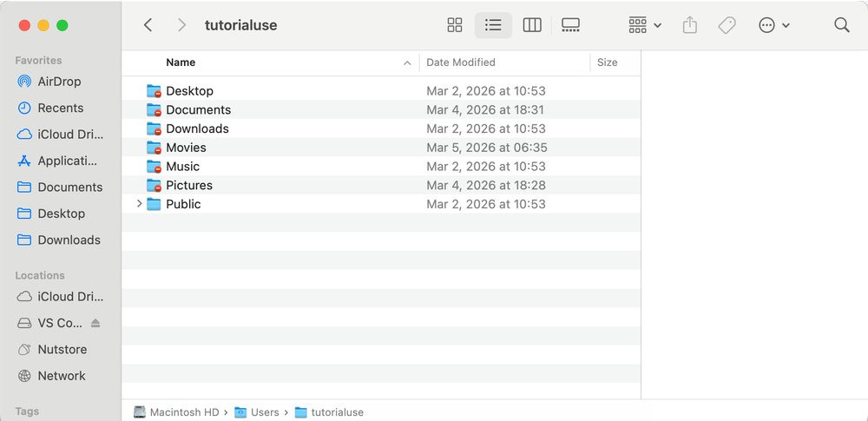Screen dimensions: 868x421
Task: Click Users in the path bar
Action: pos(264,412)
